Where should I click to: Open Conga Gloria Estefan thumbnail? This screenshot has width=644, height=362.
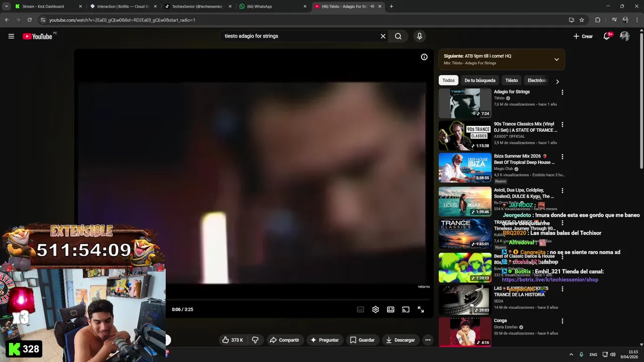pos(465,332)
